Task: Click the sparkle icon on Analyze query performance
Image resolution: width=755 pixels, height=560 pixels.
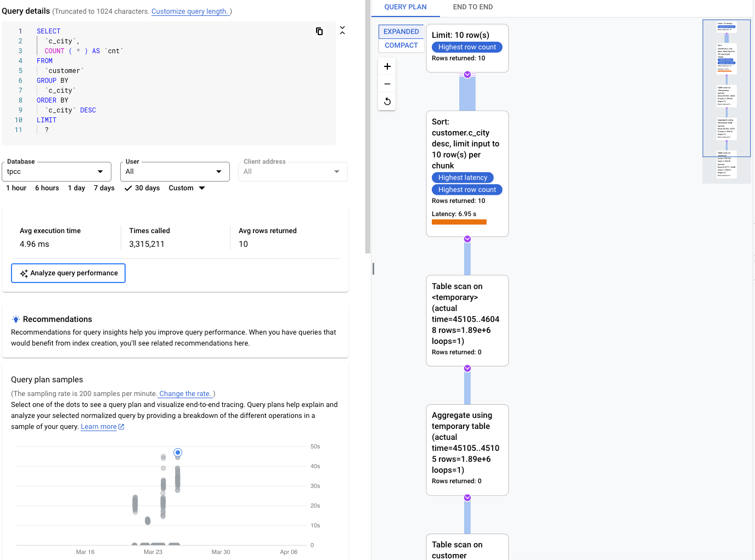Action: (24, 273)
